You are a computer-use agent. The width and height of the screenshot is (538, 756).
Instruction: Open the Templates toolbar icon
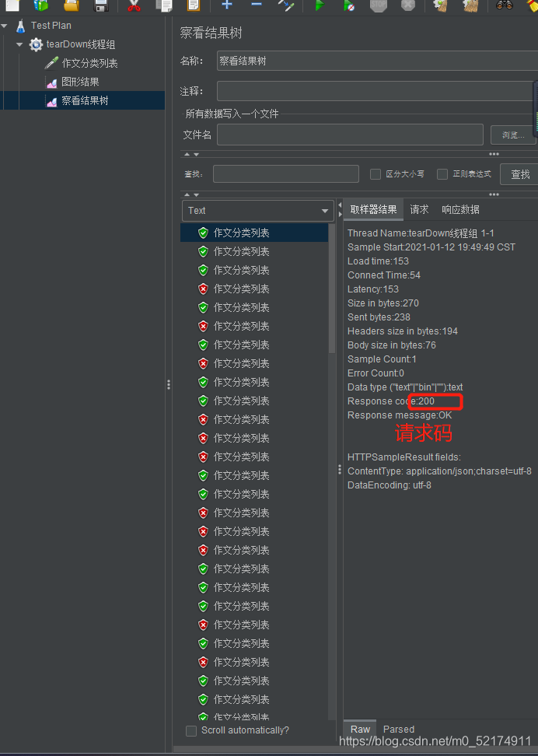(41, 5)
